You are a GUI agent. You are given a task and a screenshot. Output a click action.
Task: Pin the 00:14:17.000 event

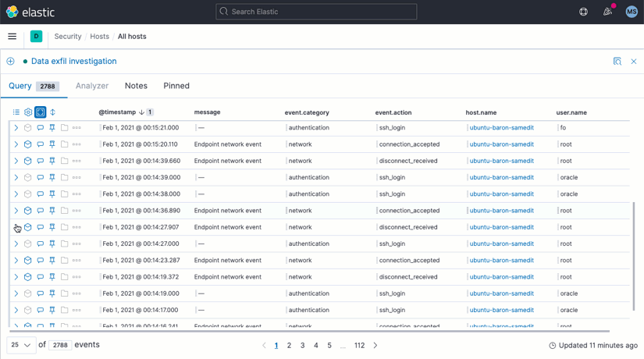(x=52, y=310)
